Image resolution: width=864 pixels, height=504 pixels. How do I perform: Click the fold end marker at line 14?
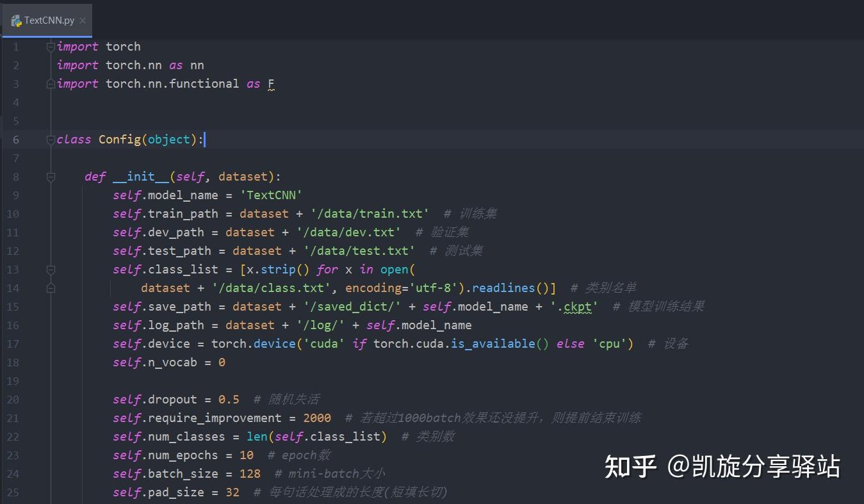(51, 288)
